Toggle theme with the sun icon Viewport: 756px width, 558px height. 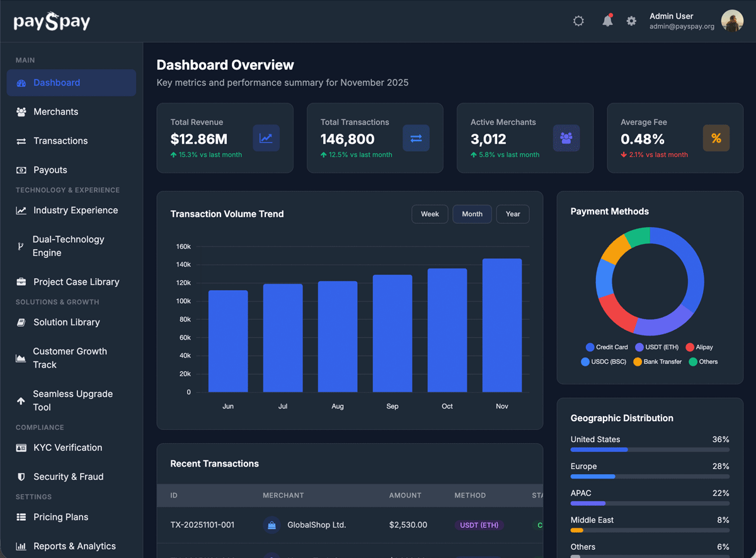pos(578,21)
